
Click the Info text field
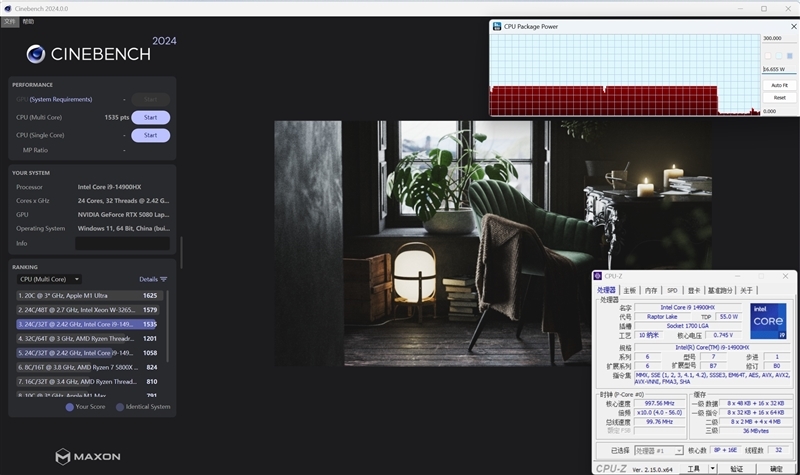pos(122,243)
